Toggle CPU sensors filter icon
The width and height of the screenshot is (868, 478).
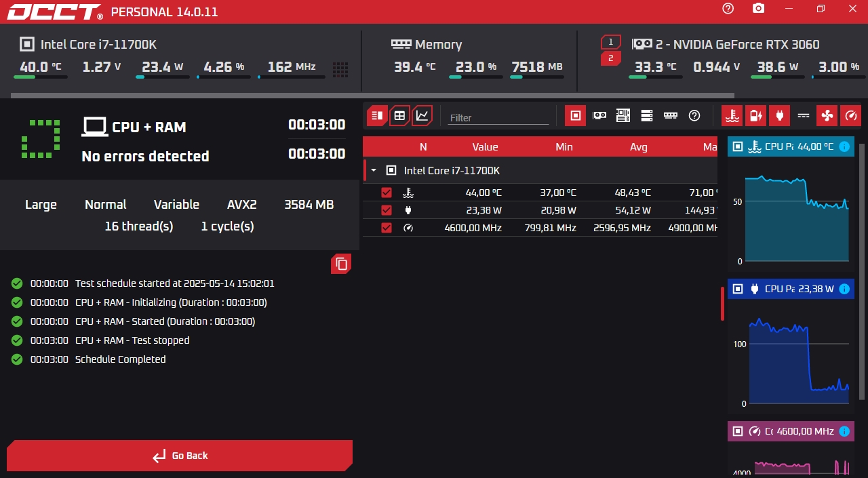click(x=576, y=116)
